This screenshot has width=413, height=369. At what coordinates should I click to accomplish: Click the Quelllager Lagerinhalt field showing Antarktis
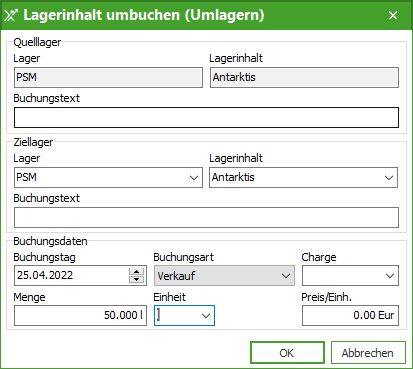point(304,78)
